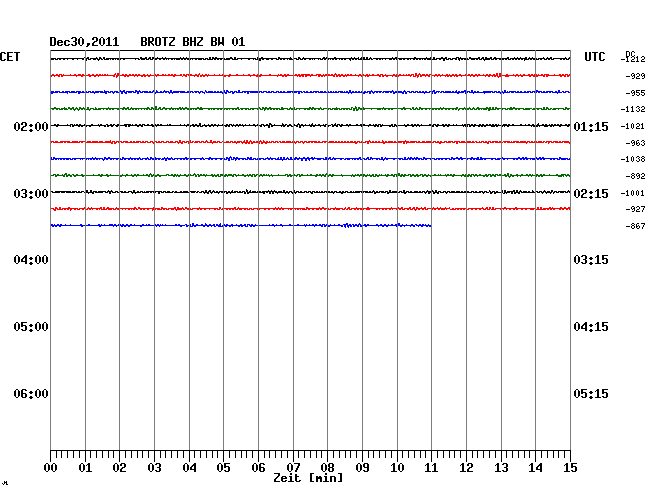650x494 pixels.
Task: Click the UTC timezone label
Action: 594,57
